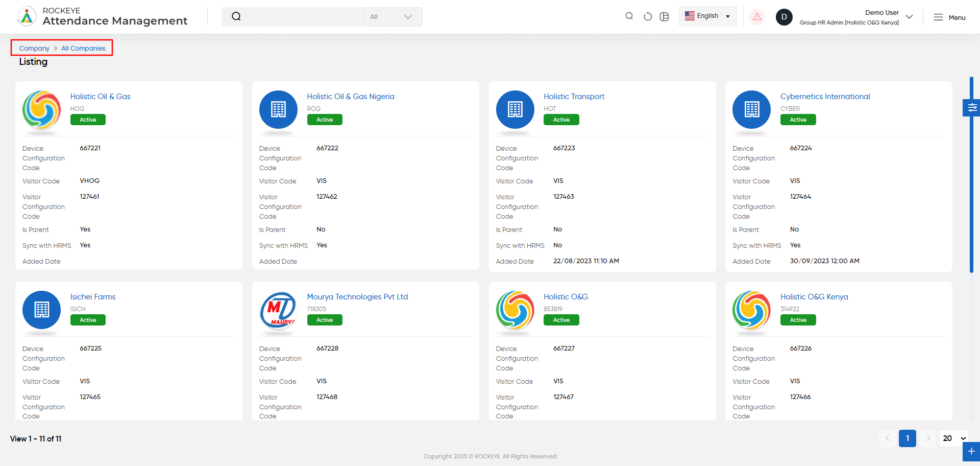
Task: Click Active badge on Isichei Farms
Action: coord(88,320)
